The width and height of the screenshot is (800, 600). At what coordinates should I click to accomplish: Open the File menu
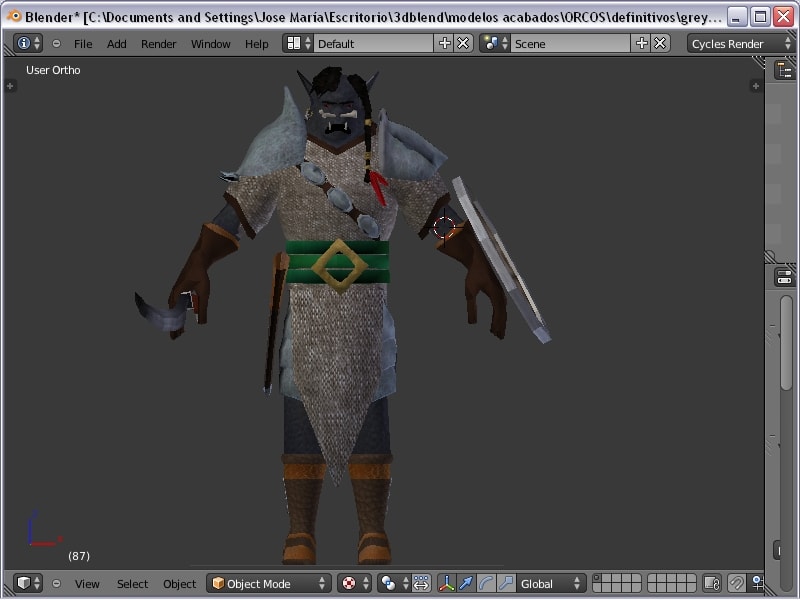click(x=83, y=44)
